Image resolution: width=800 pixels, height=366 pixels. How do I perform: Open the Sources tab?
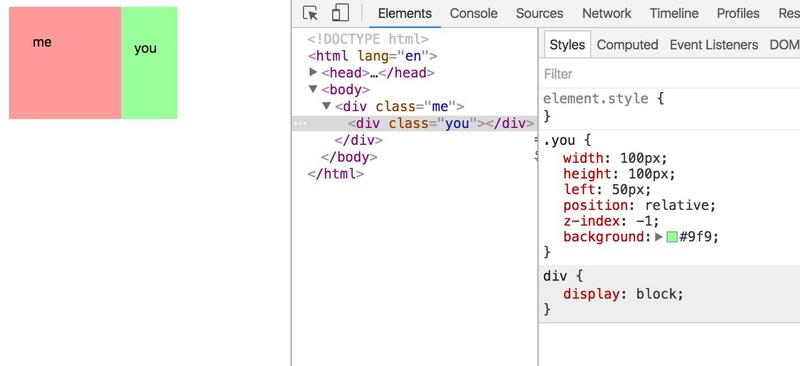click(x=539, y=13)
